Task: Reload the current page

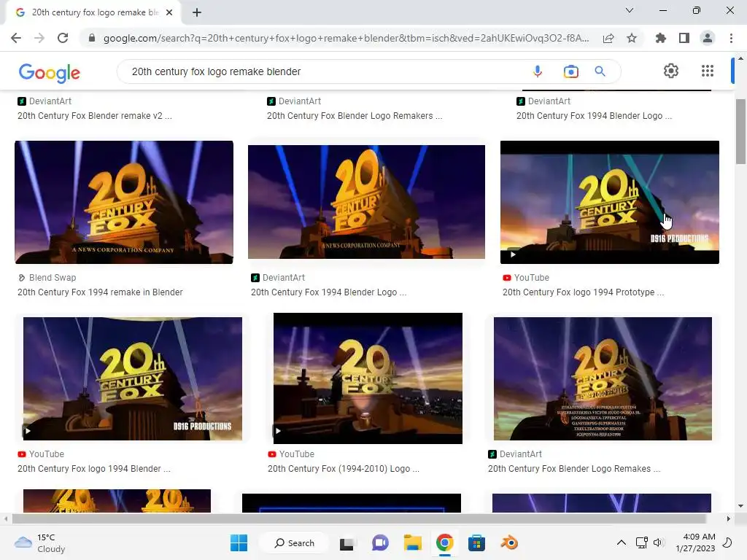Action: click(x=63, y=38)
